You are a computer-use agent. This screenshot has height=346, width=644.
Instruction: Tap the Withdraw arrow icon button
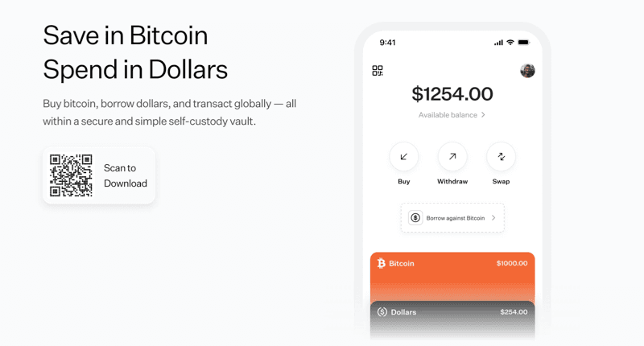[452, 157]
